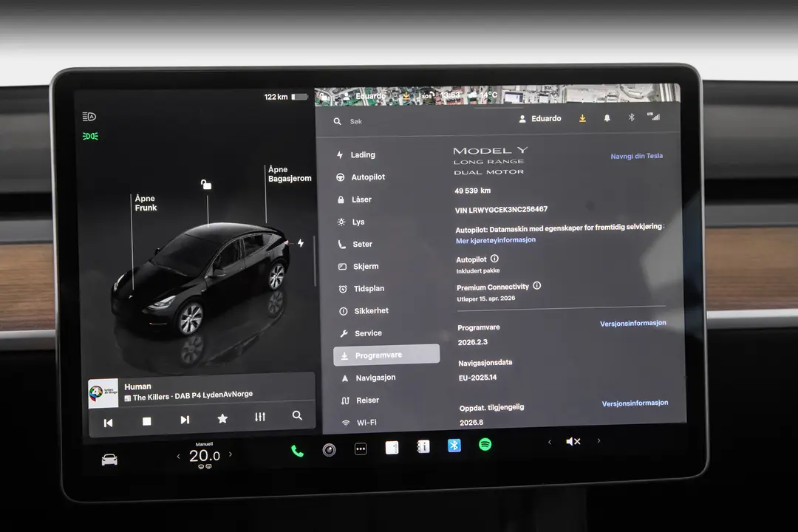Tap the 20.0 temperature climate display
Image resolution: width=798 pixels, height=532 pixels.
205,456
